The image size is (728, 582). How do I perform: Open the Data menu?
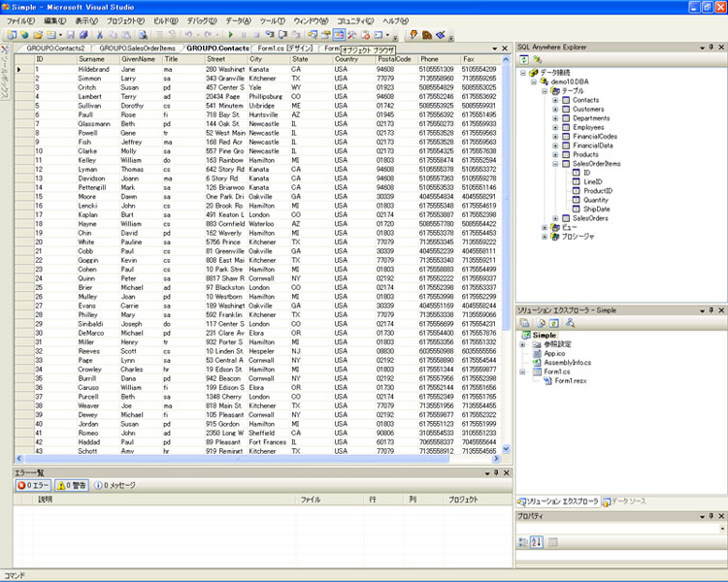pos(238,21)
